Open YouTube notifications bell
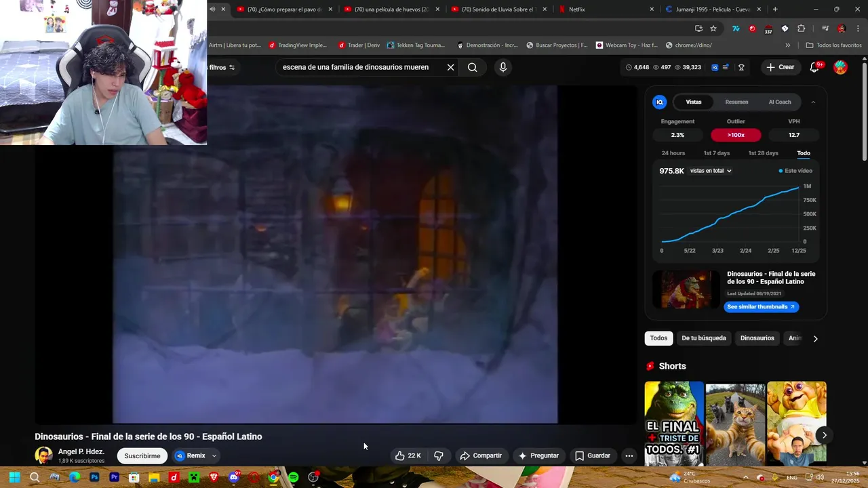 (815, 67)
